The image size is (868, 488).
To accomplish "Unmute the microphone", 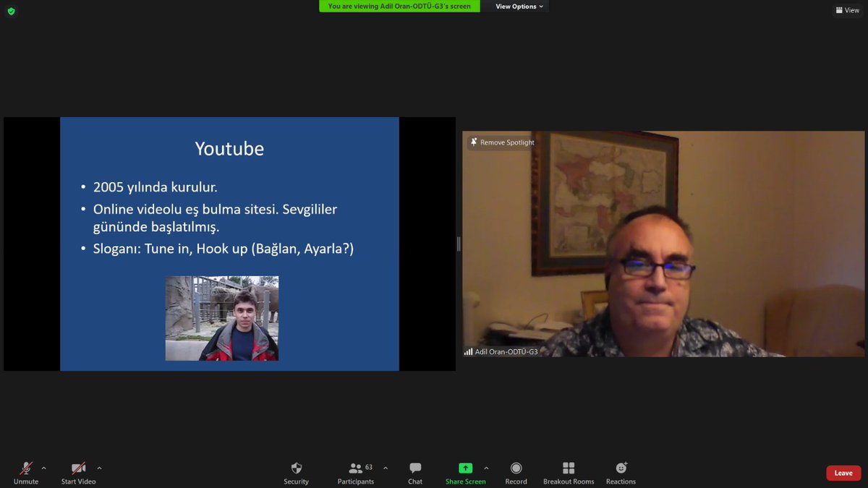I will [26, 474].
